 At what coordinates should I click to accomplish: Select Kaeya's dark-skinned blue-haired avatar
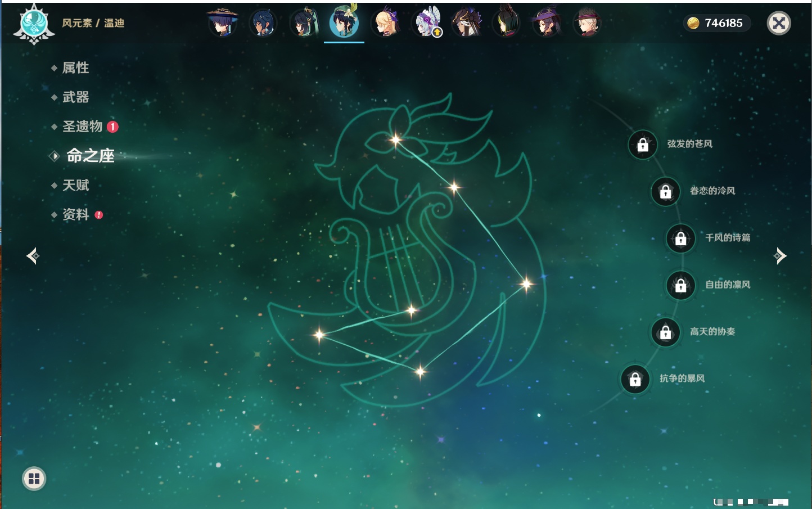coord(263,23)
